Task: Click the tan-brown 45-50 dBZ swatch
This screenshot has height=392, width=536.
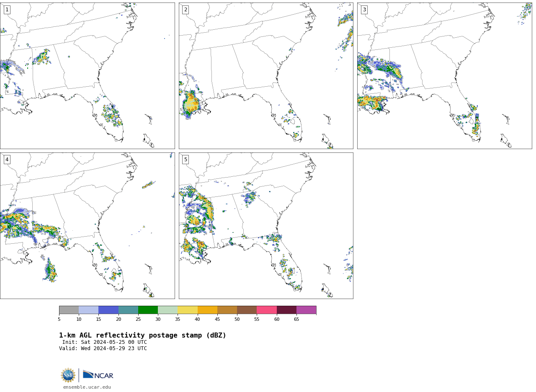Action: (x=227, y=310)
